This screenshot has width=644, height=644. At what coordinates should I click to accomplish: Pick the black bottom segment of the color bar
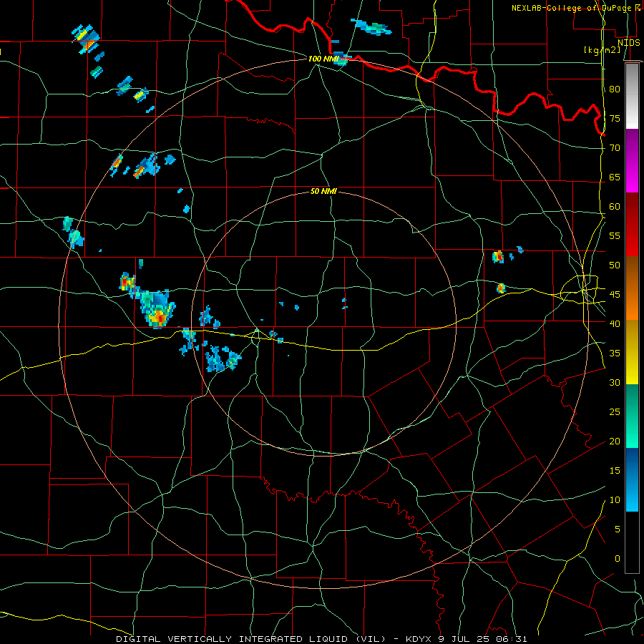632,542
